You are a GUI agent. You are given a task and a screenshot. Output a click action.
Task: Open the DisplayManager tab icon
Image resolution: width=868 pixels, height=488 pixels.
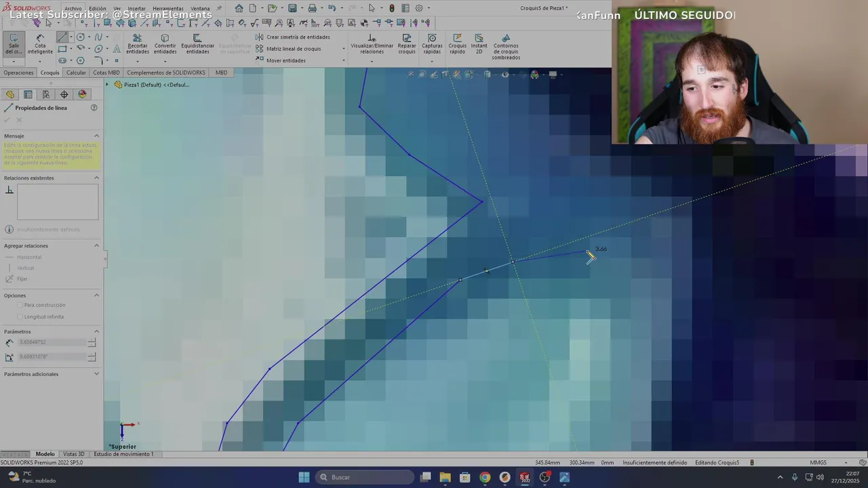(83, 94)
